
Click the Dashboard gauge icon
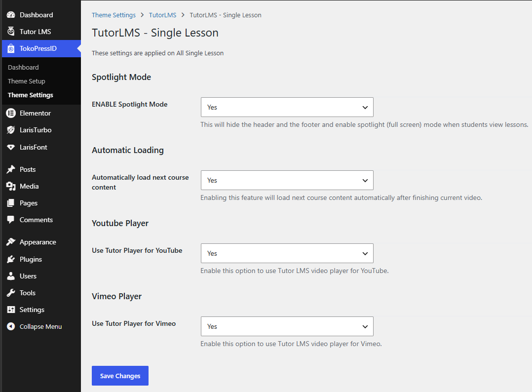pos(11,15)
